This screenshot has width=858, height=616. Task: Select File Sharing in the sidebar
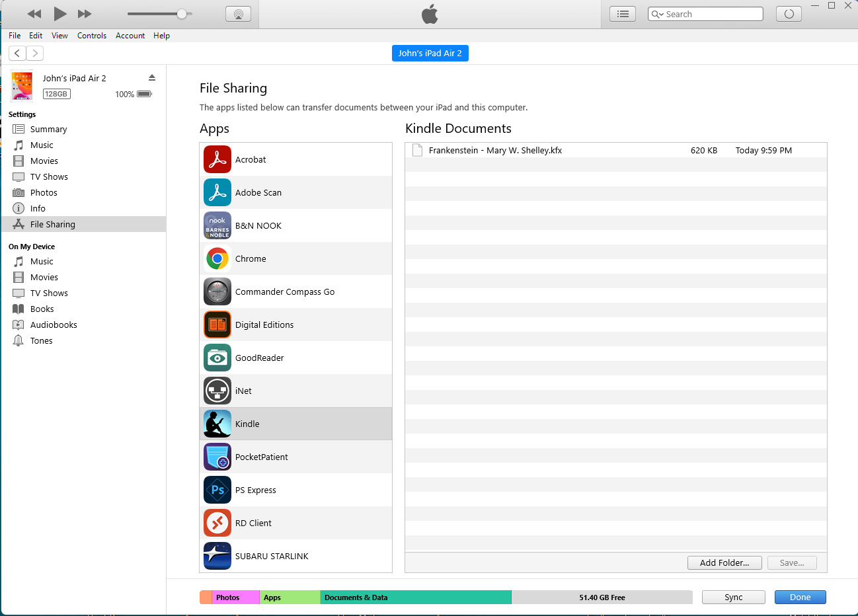(83, 224)
